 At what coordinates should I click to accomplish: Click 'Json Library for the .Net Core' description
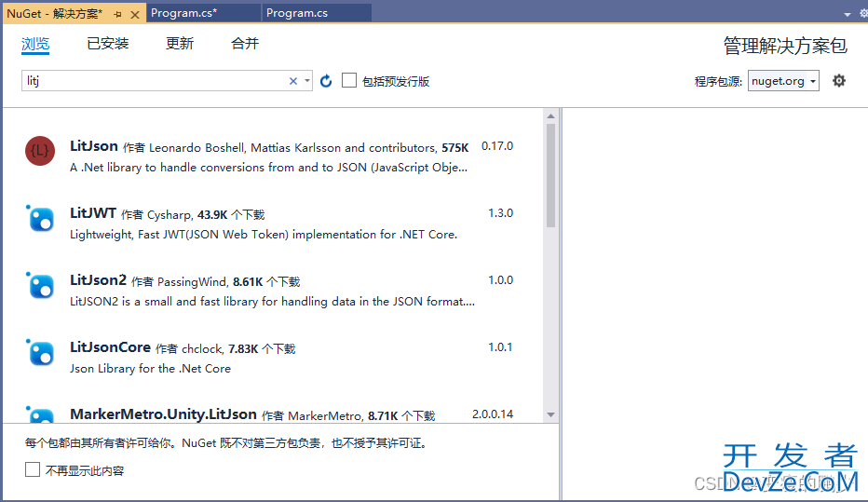click(150, 369)
